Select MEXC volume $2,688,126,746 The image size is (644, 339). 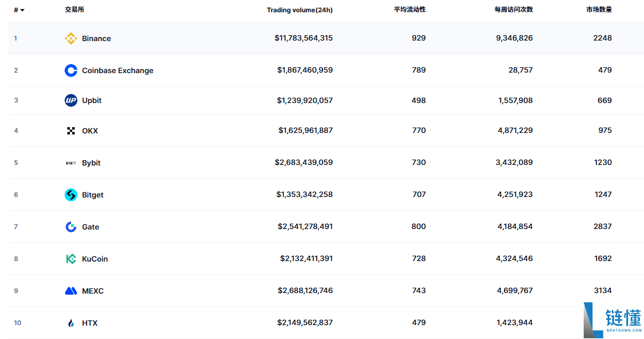(x=305, y=290)
